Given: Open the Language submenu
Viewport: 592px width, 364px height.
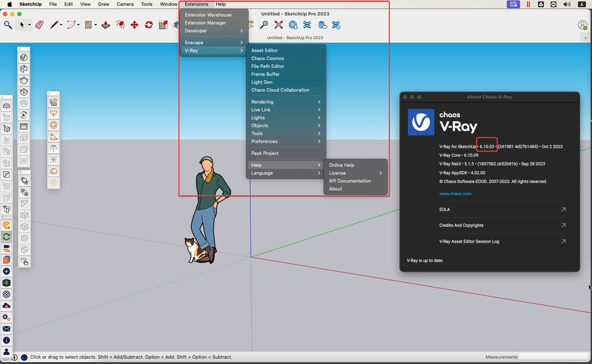Looking at the screenshot, I should tap(286, 173).
